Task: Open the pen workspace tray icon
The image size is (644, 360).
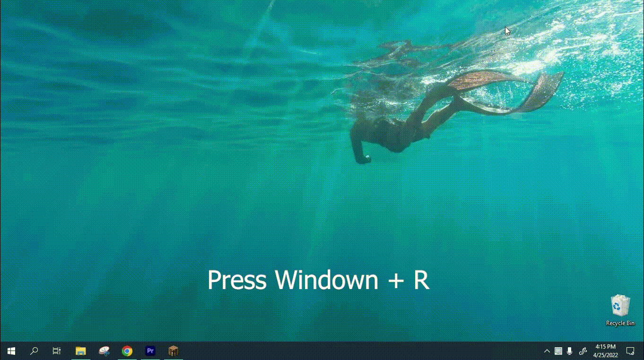Action: [x=583, y=351]
